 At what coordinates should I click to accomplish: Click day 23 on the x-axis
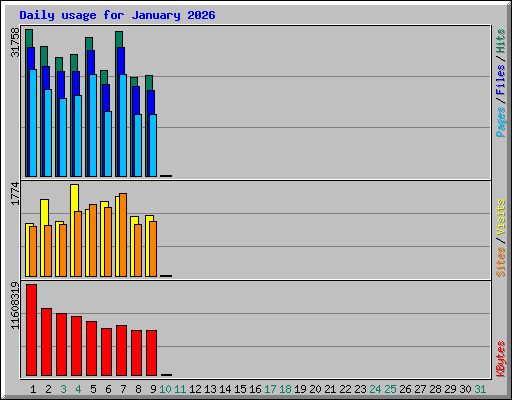[360, 389]
